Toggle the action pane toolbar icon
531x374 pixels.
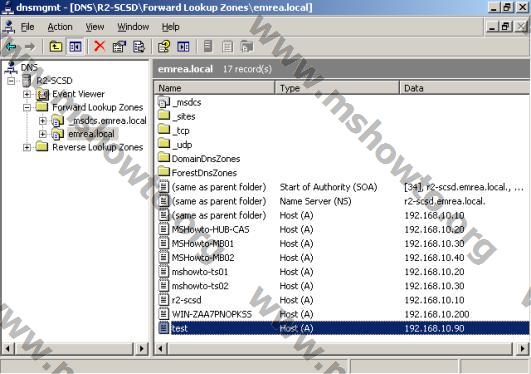[x=183, y=47]
